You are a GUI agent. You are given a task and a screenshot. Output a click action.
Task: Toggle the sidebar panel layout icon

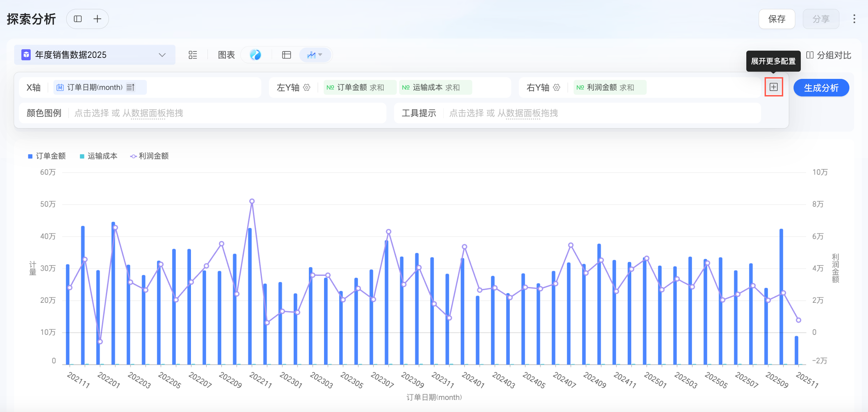78,19
